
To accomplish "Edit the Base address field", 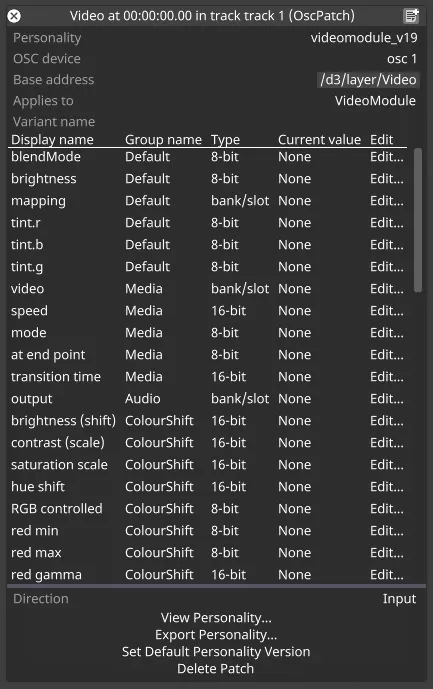I will tap(368, 80).
